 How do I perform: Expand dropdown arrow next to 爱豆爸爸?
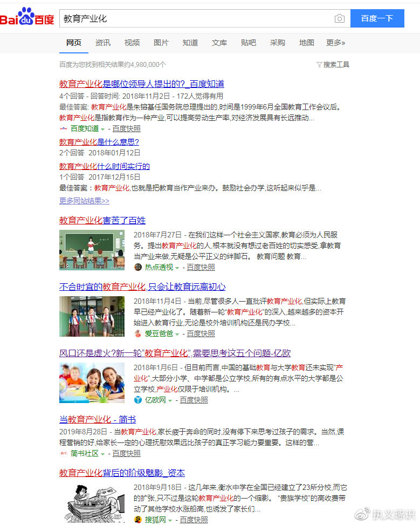(x=177, y=334)
